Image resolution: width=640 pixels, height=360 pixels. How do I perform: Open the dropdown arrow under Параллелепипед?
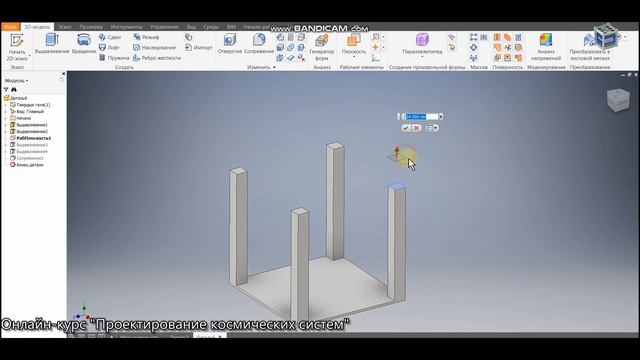click(422, 57)
